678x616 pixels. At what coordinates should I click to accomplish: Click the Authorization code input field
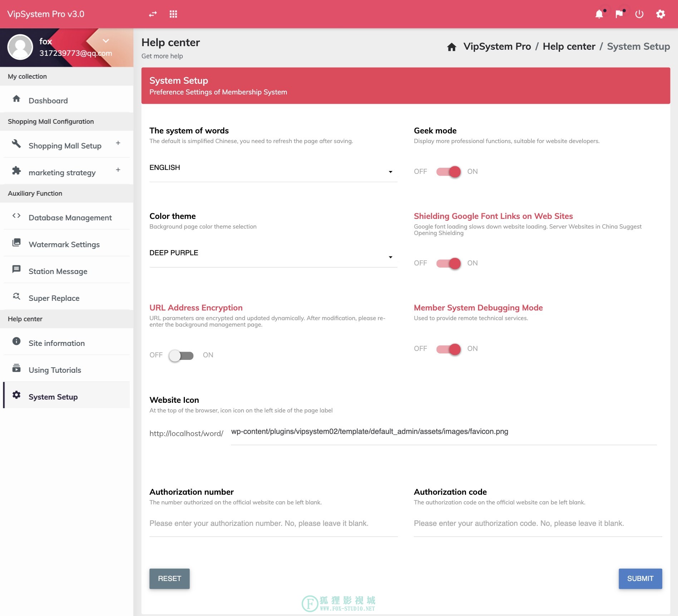point(538,524)
